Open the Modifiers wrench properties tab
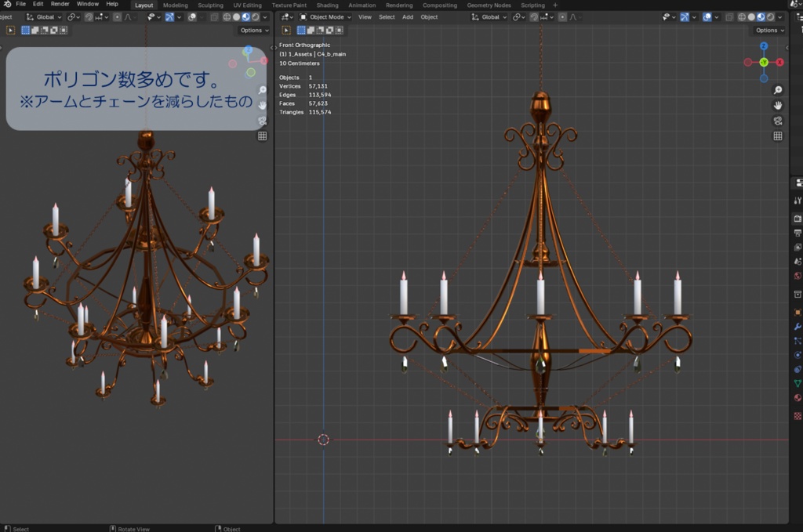803x532 pixels. click(798, 326)
